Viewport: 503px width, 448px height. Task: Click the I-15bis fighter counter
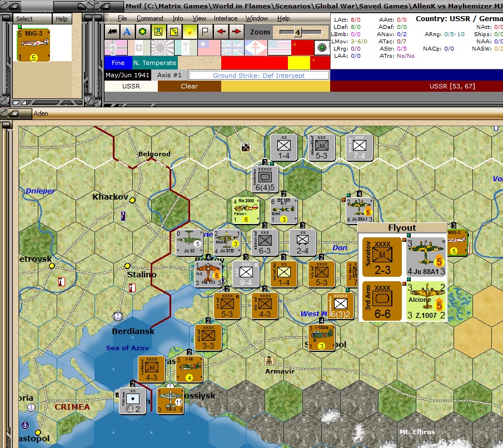(x=321, y=337)
